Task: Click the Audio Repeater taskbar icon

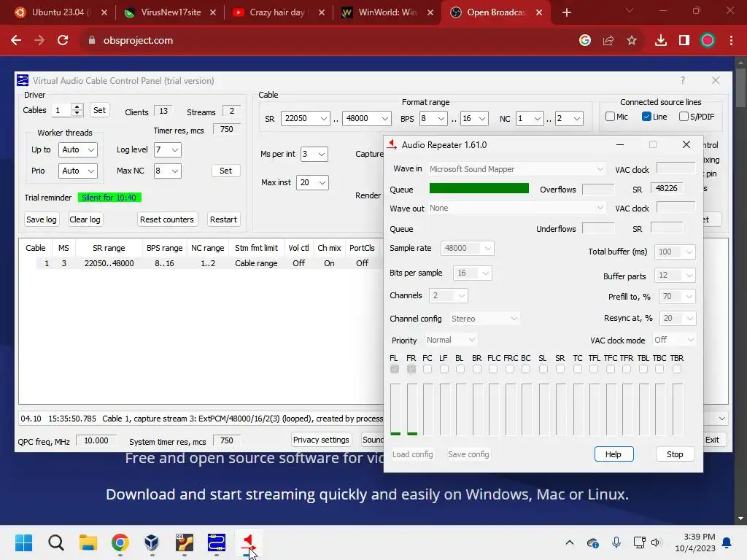Action: [248, 542]
